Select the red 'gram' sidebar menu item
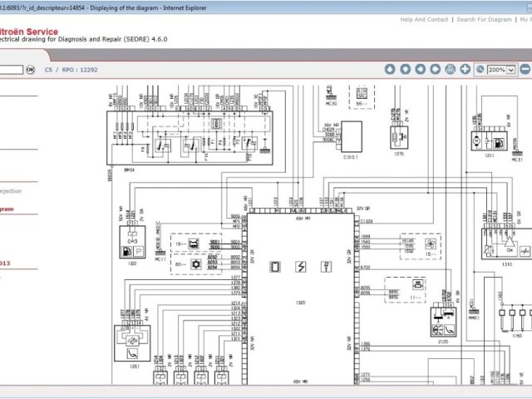Viewport: 532px width, 399px height. 7,209
